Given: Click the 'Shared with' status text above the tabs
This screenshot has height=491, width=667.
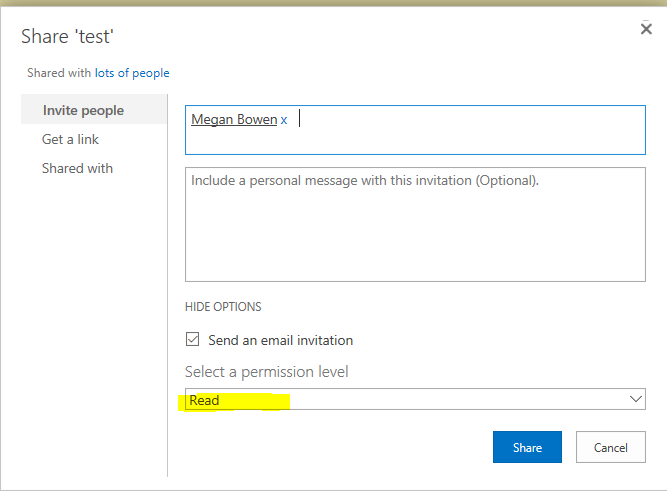Looking at the screenshot, I should 59,73.
